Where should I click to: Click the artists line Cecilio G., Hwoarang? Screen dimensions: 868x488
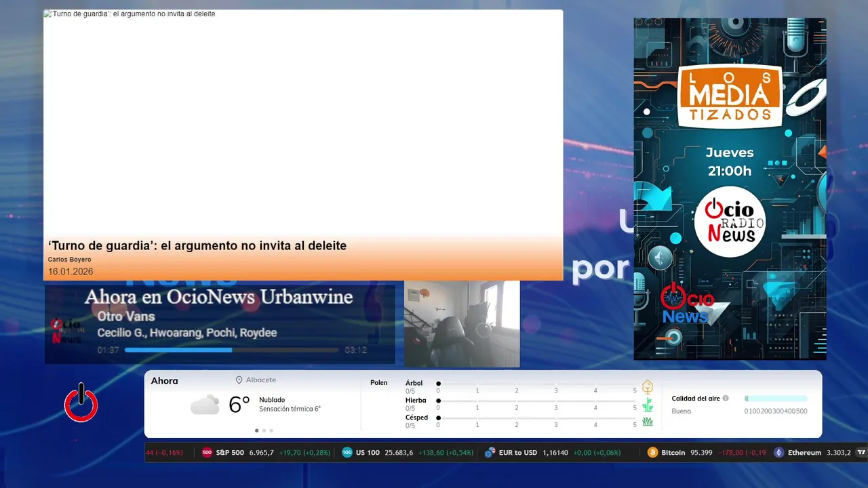tap(187, 333)
